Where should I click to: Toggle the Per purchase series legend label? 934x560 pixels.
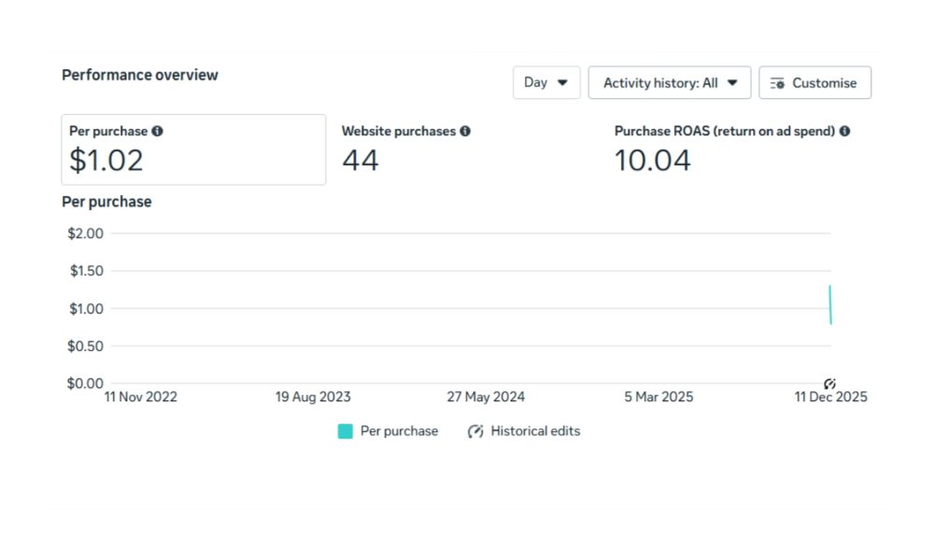coord(399,431)
